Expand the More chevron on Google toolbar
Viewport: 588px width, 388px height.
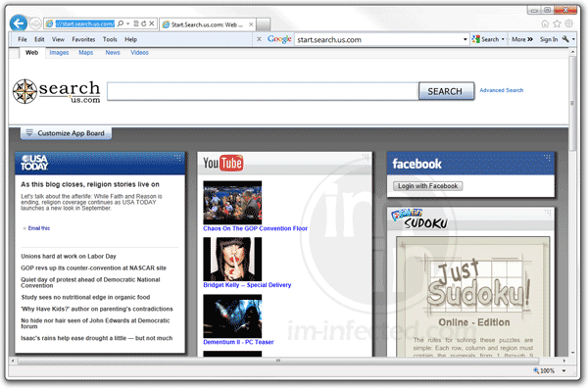point(530,39)
